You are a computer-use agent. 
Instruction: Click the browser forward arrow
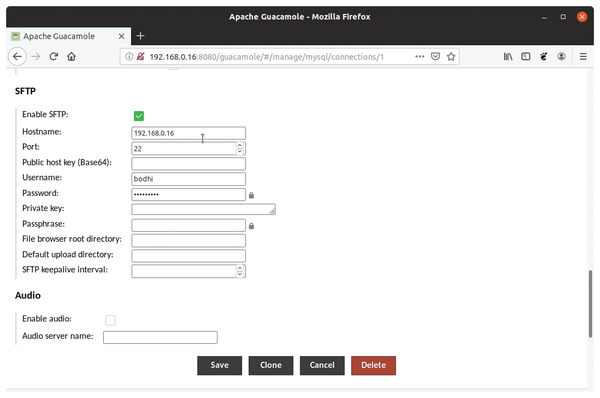[36, 57]
